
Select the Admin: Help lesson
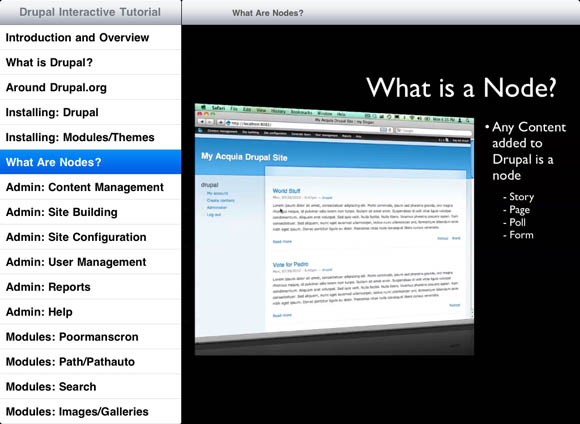[90, 312]
